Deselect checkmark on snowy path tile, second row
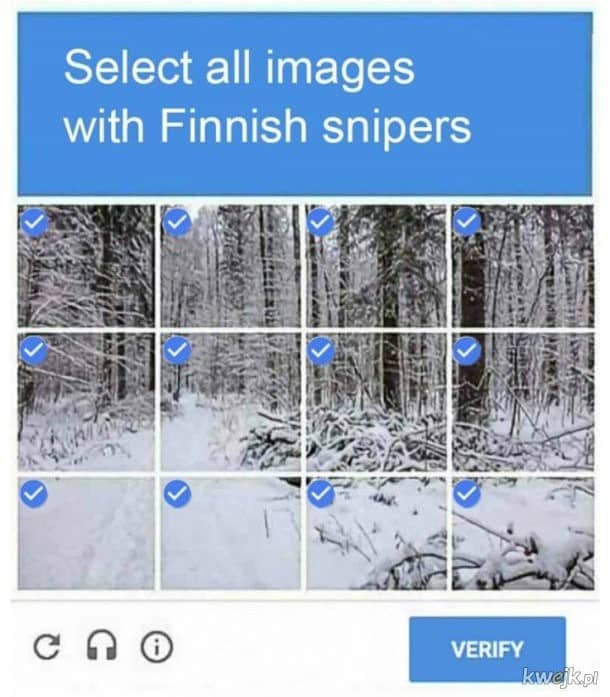 177,351
